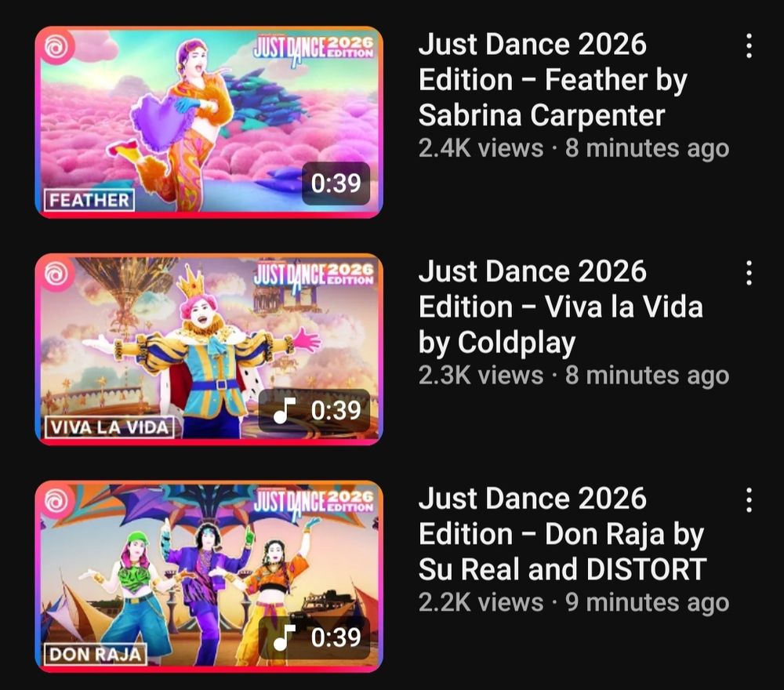Click Ubisoft logo on Don Raja thumbnail
Image resolution: width=784 pixels, height=690 pixels.
[56, 501]
